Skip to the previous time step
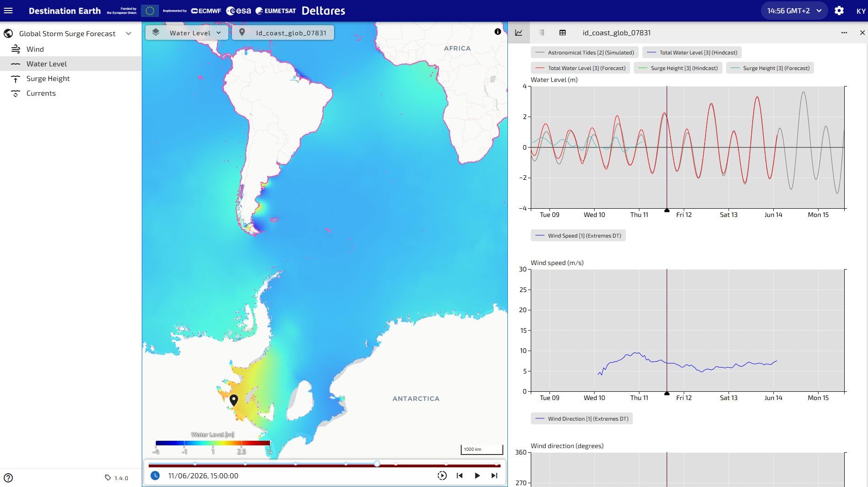Viewport: 868px width, 487px height. 459,476
